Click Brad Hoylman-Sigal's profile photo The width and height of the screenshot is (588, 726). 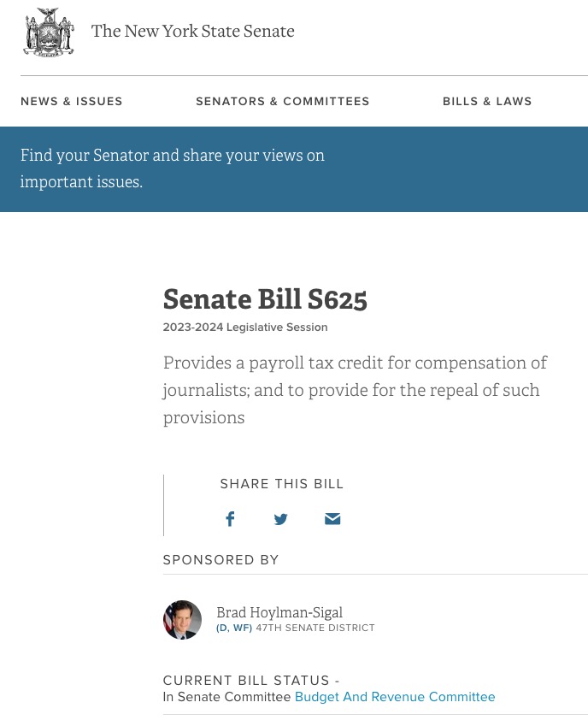[182, 620]
